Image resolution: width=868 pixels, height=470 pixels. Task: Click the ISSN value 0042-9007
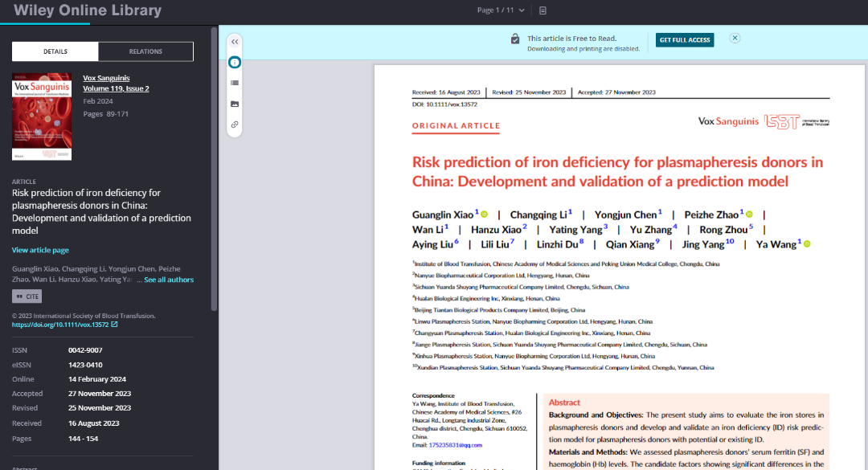85,350
